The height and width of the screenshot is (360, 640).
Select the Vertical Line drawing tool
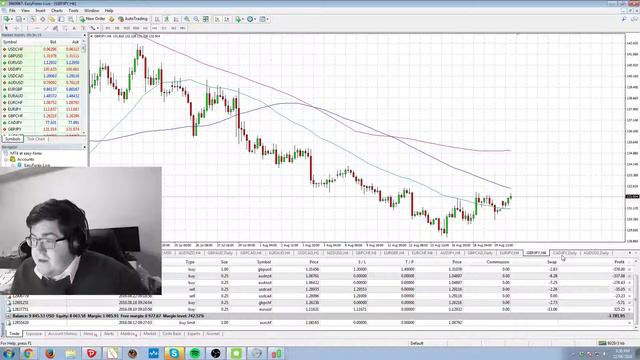[x=27, y=28]
